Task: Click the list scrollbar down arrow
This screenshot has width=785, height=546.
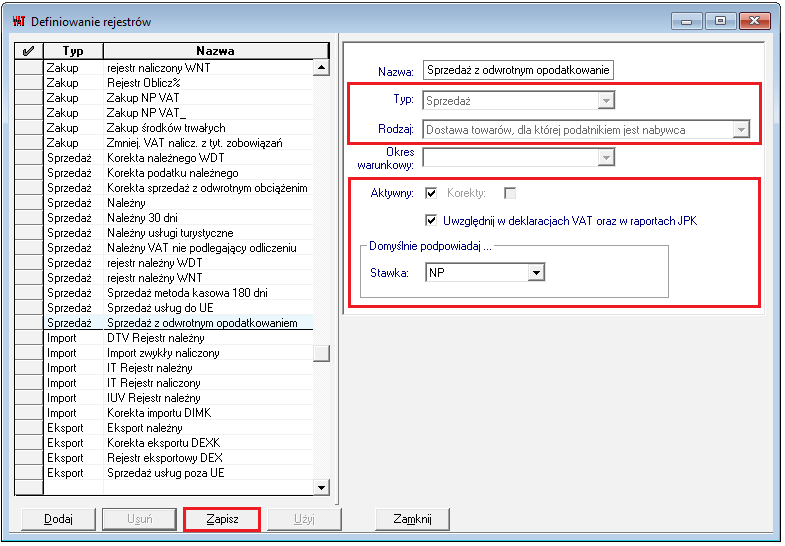Action: [x=321, y=487]
